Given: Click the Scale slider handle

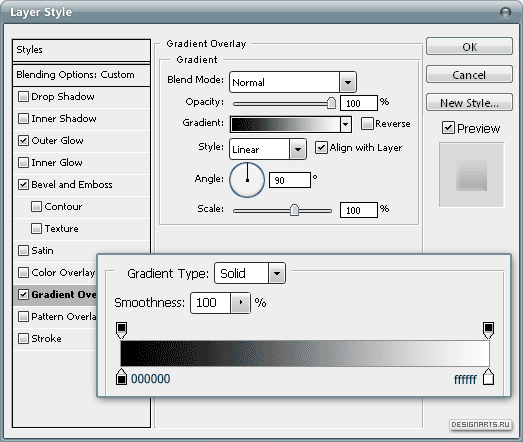Looking at the screenshot, I should (x=294, y=210).
